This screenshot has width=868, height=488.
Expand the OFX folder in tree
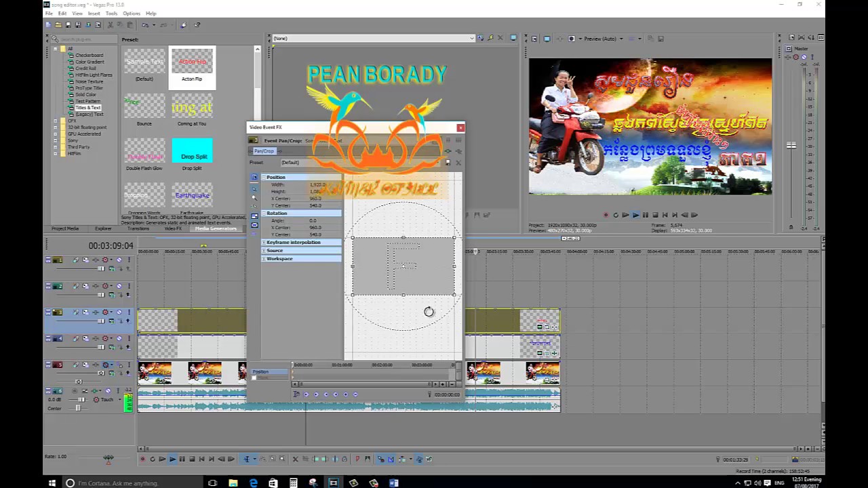point(56,121)
